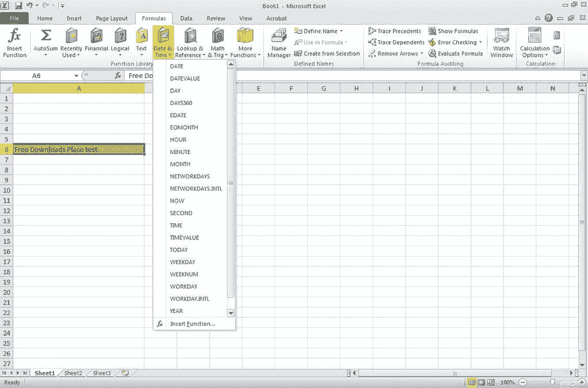Click the next sheet navigation arrow
Viewport: 588px width, 388px height.
tap(18, 373)
